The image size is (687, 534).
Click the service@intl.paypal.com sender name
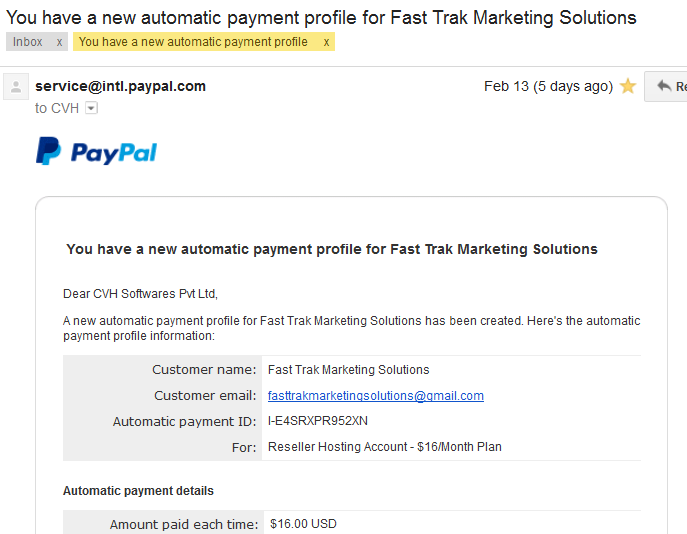point(120,86)
